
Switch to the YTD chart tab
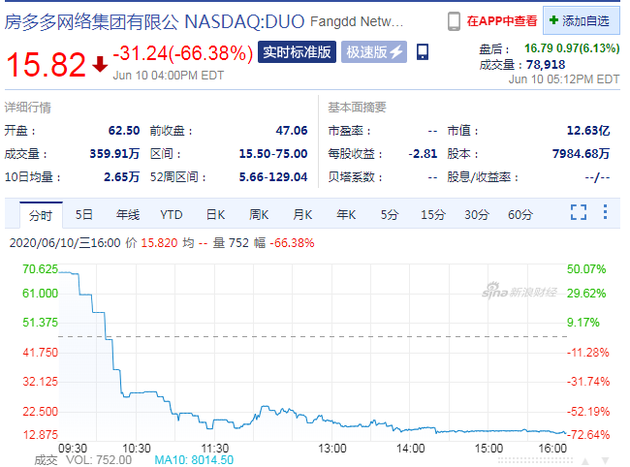click(171, 215)
